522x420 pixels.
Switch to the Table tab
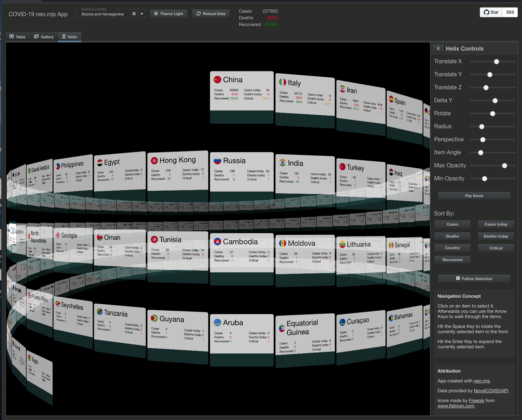18,37
